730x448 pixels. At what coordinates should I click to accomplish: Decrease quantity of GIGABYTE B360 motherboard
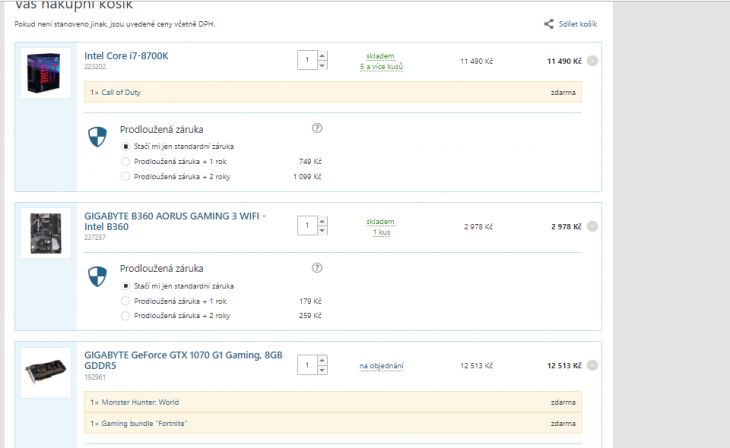[x=322, y=231]
